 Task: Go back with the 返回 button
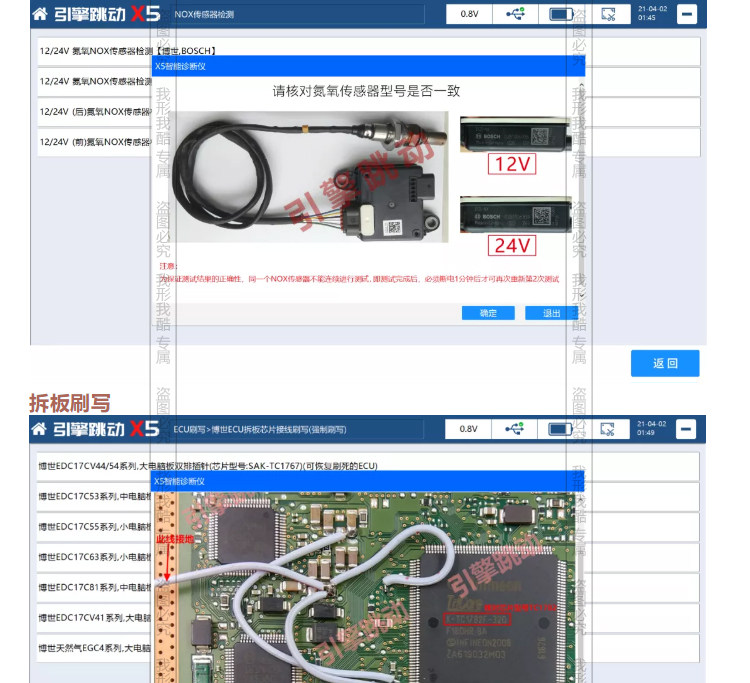pos(665,363)
